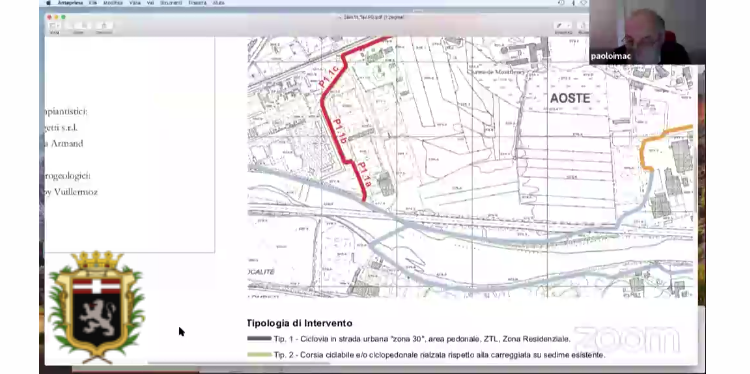
Task: Open the File menu
Action: [x=93, y=3]
